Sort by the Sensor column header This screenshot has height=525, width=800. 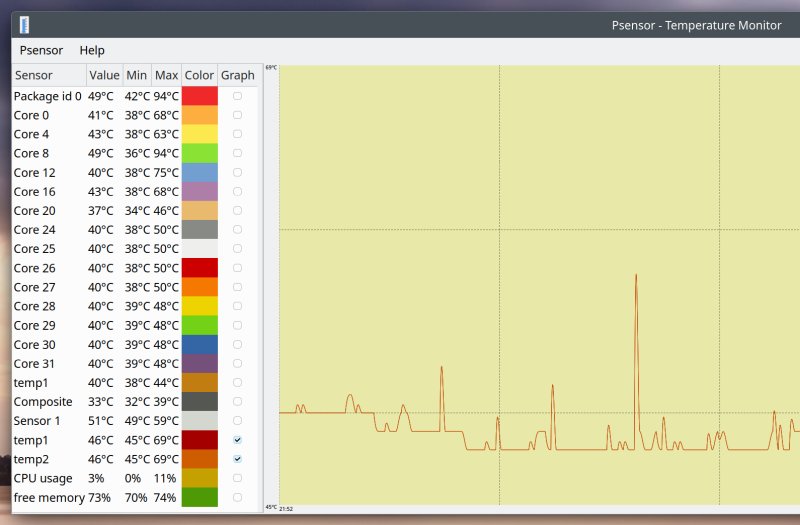pos(49,75)
